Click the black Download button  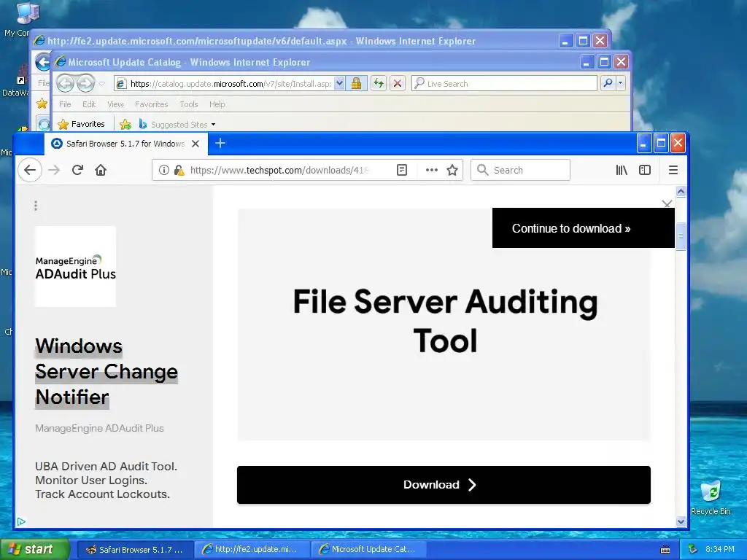(444, 485)
